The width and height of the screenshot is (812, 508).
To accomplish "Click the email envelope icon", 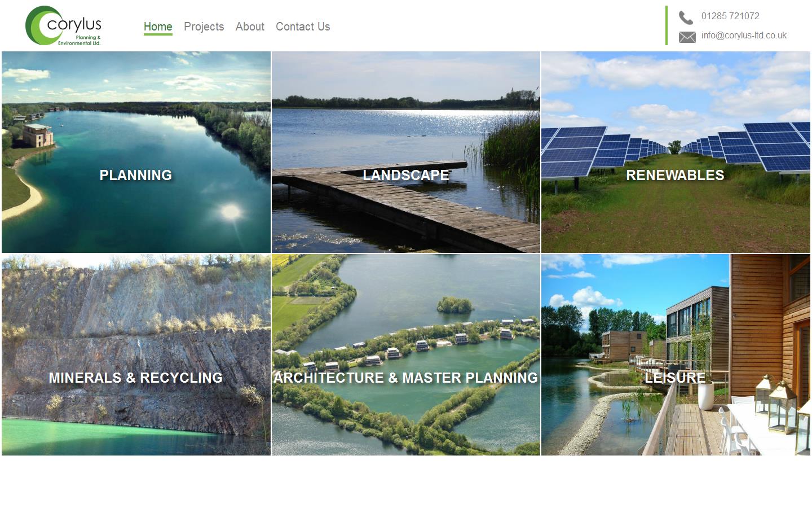I will [687, 37].
